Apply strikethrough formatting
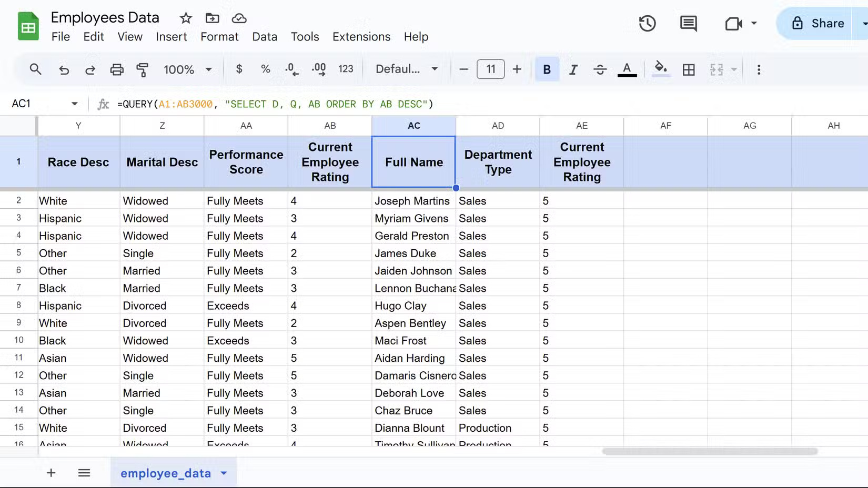 600,69
